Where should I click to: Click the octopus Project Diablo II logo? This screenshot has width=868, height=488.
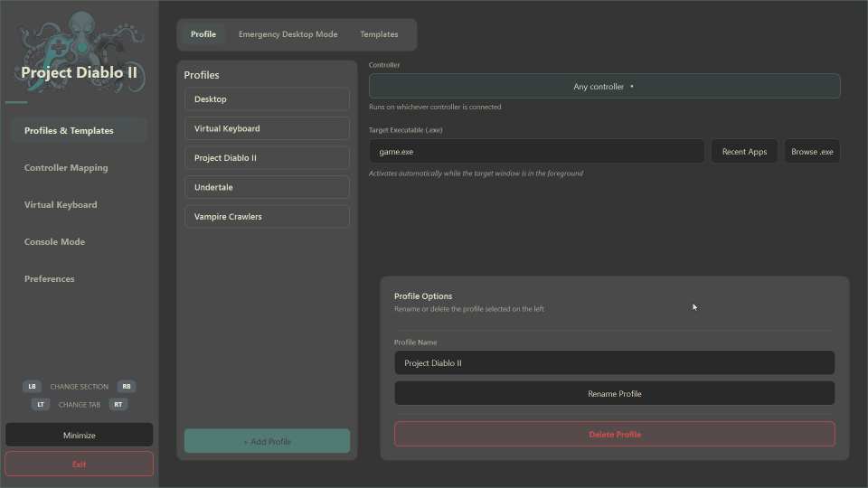(80, 53)
